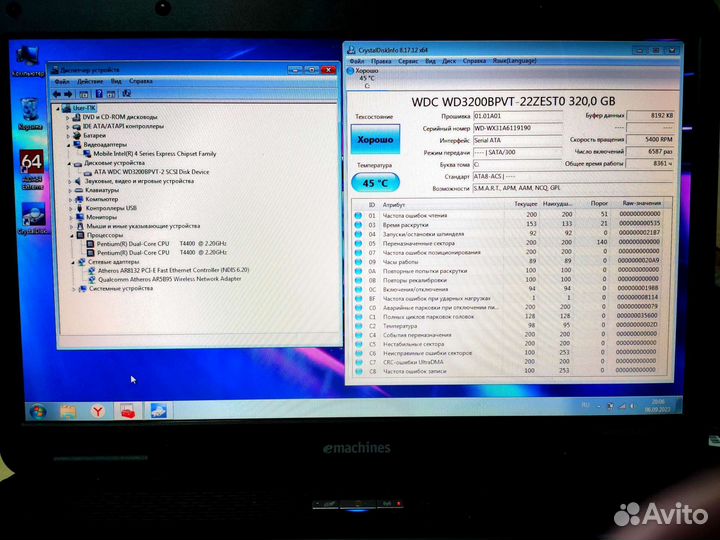
Task: Click the status icon for attribute 01
Action: coord(358,215)
